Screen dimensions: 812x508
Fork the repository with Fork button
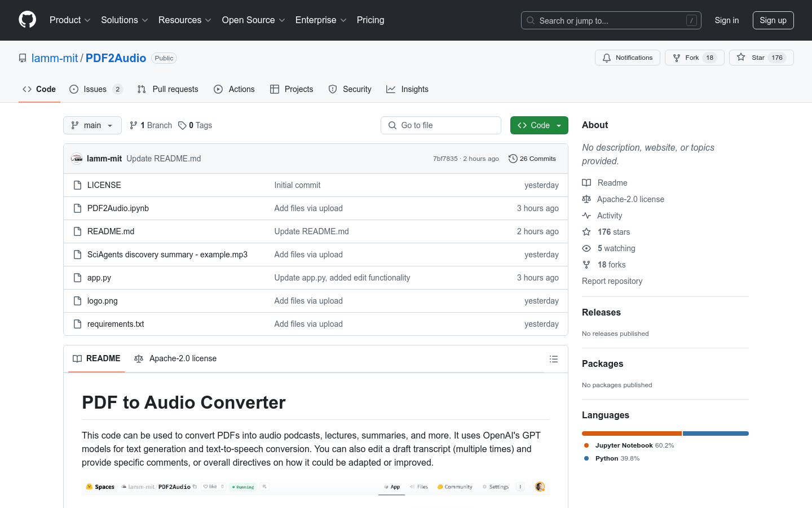694,58
